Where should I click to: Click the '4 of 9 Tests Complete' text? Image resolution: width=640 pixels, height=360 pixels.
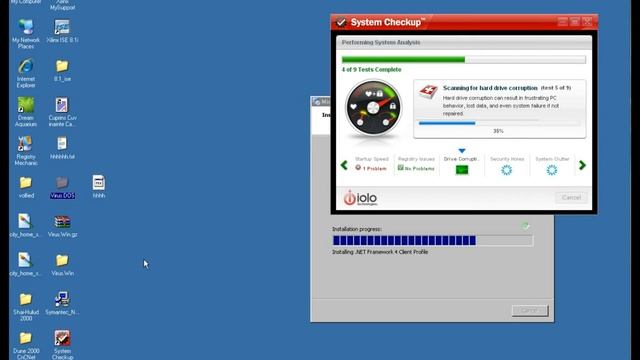pyautogui.click(x=371, y=70)
